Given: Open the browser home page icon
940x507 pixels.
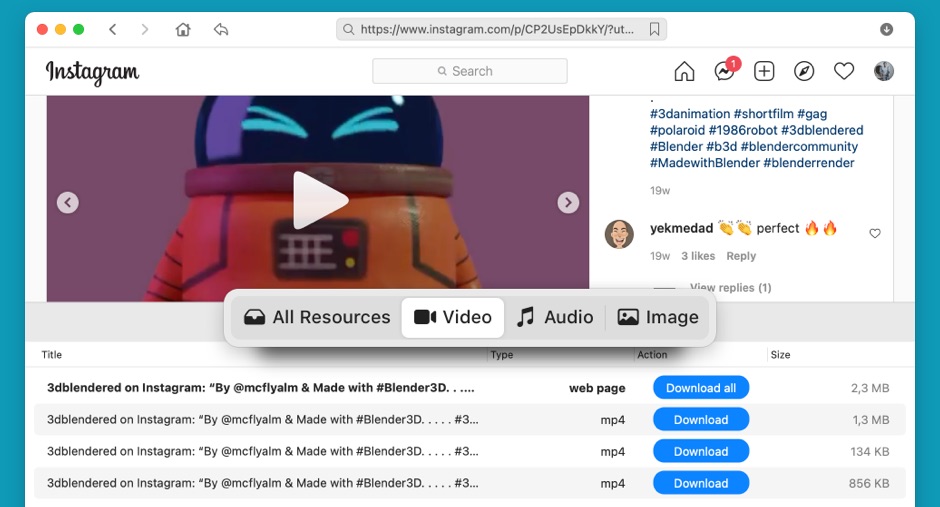Looking at the screenshot, I should (183, 29).
